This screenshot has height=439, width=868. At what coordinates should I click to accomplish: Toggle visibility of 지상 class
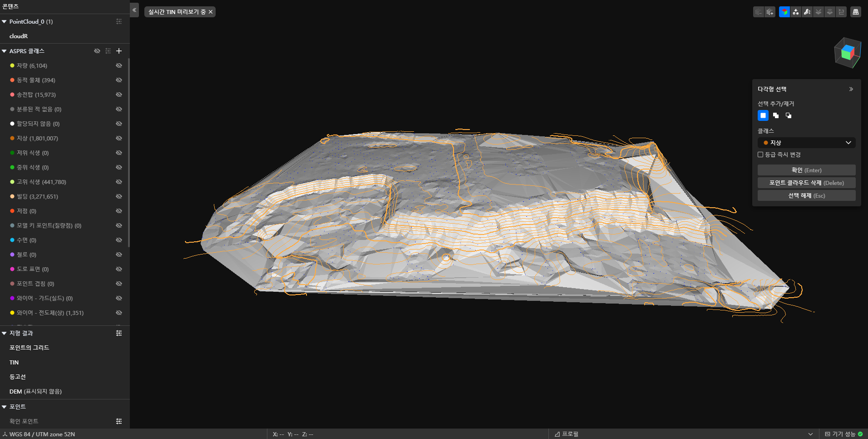click(119, 138)
